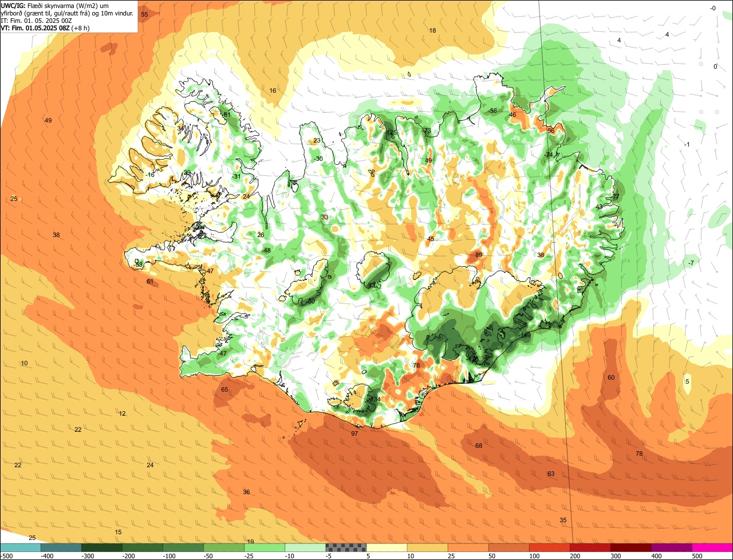Pick the dark maroon swatch between 300 and 400

tap(631, 547)
